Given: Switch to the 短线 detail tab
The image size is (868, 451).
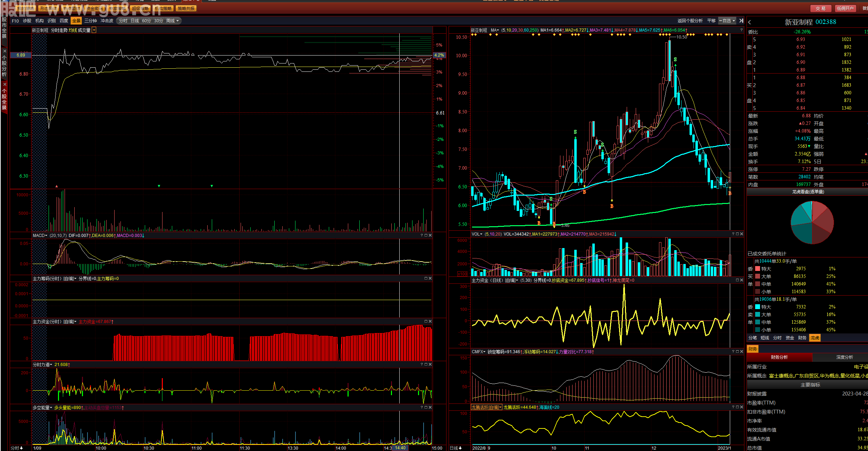Looking at the screenshot, I should [765, 338].
